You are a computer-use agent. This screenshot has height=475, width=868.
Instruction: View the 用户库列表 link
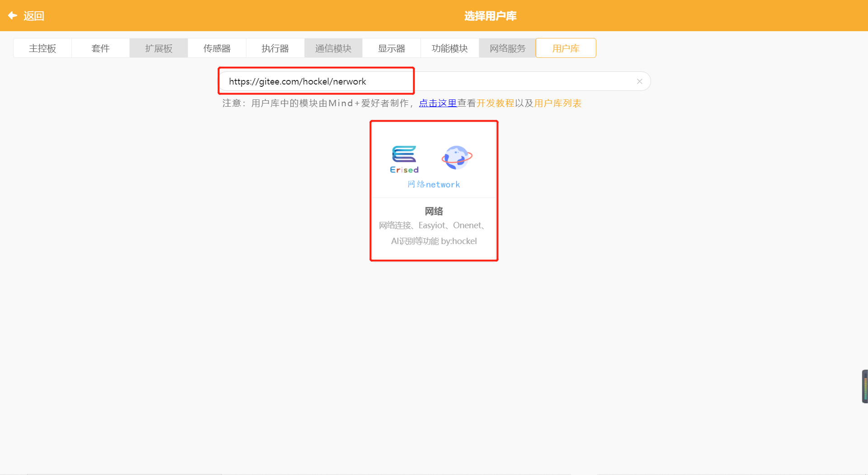coord(557,103)
